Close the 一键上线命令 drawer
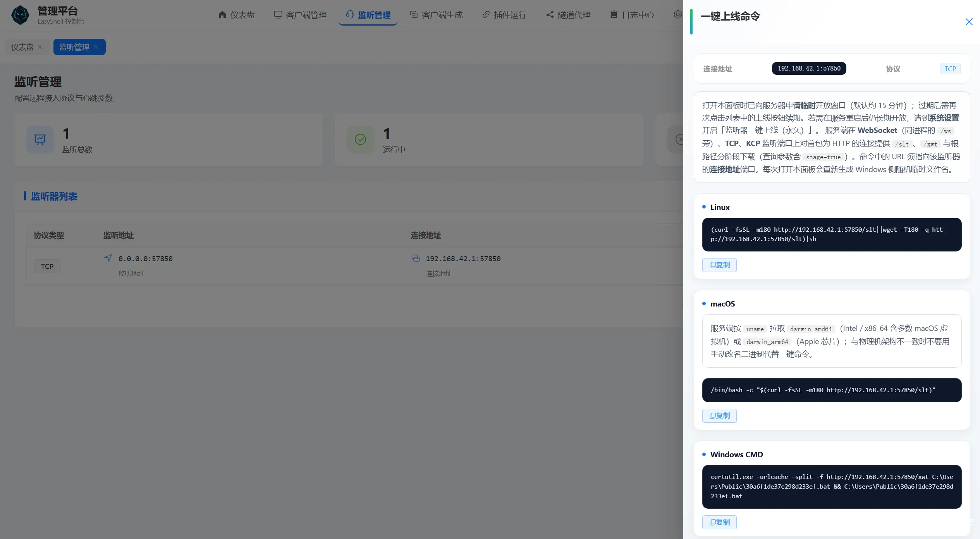Image resolution: width=980 pixels, height=539 pixels. [x=969, y=22]
